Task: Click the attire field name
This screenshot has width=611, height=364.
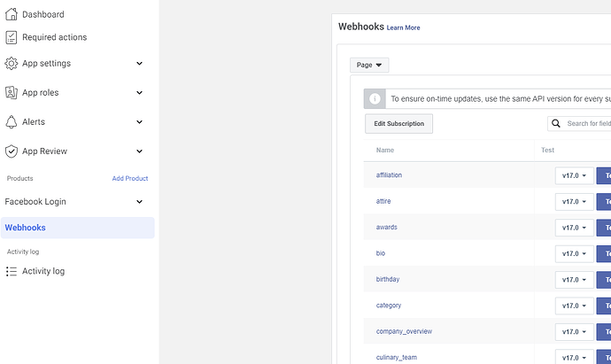Action: point(383,202)
